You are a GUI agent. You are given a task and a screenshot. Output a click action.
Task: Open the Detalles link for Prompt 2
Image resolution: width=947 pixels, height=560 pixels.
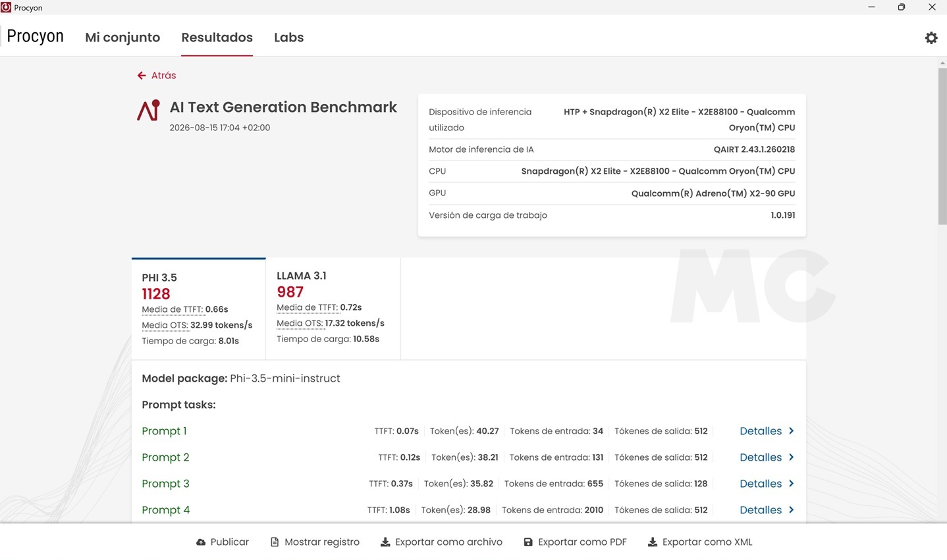(x=761, y=457)
